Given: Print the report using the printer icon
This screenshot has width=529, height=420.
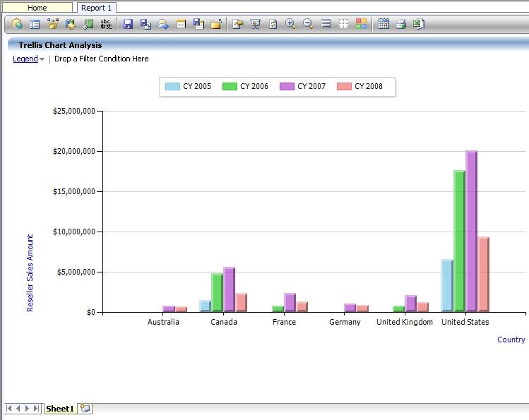Looking at the screenshot, I should pyautogui.click(x=400, y=24).
